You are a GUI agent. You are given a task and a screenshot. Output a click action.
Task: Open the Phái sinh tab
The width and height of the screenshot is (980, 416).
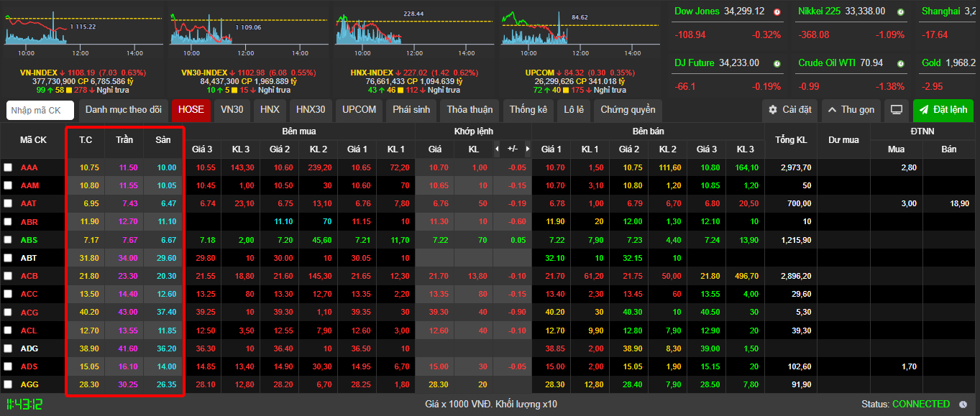411,110
